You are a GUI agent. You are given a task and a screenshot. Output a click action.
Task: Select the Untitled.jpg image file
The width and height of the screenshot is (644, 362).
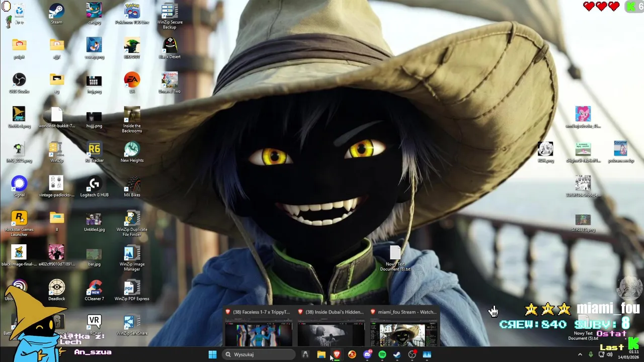94,221
